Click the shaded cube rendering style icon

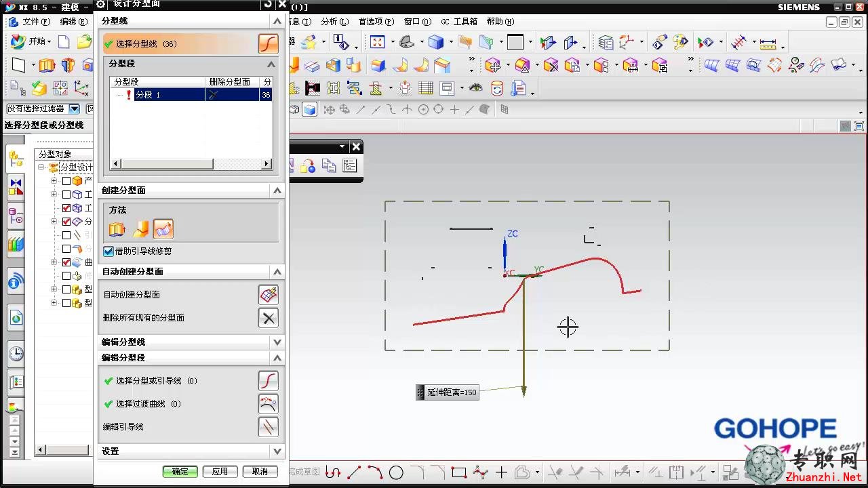(x=436, y=42)
